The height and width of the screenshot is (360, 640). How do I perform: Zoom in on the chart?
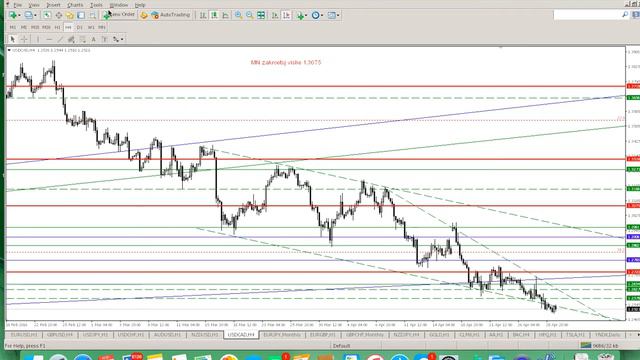[238, 15]
